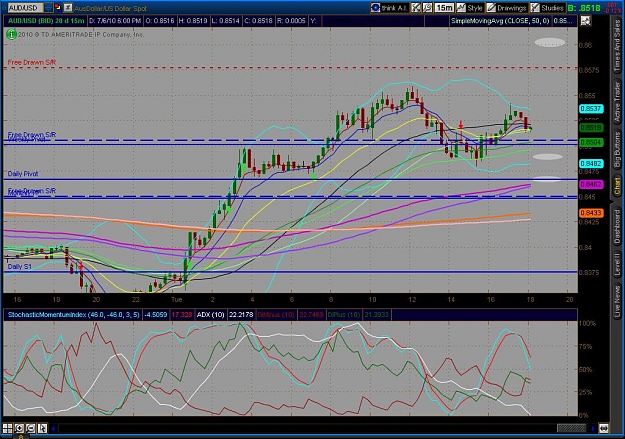Image resolution: width=625 pixels, height=439 pixels.
Task: Click the 0.8462 magenta price bubble
Action: point(591,185)
